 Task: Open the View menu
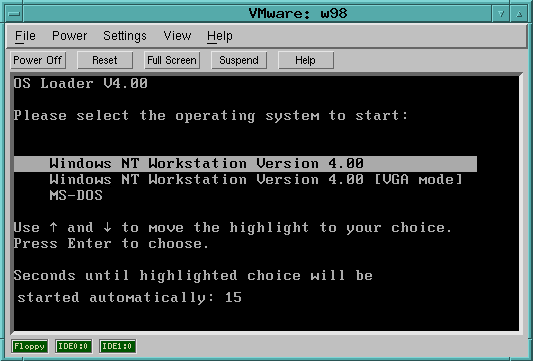[x=177, y=36]
